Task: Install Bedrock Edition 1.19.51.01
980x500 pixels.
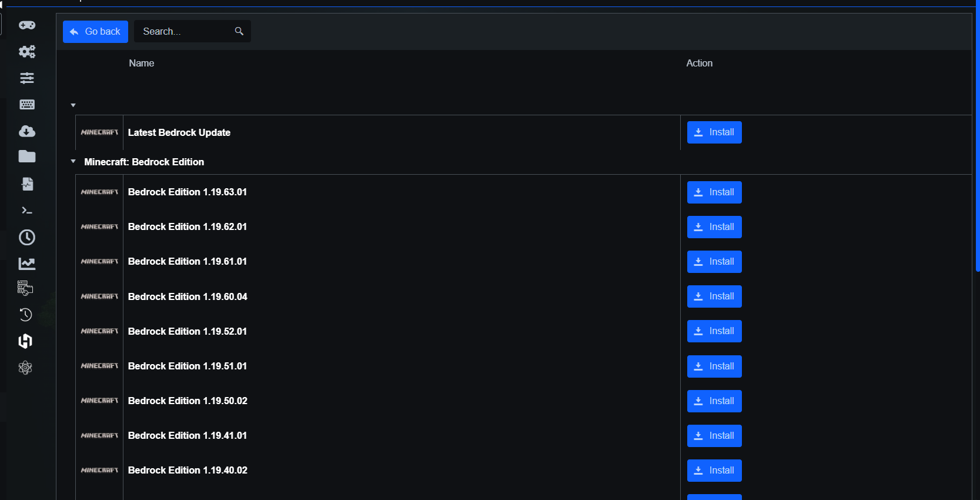Action: pos(714,366)
